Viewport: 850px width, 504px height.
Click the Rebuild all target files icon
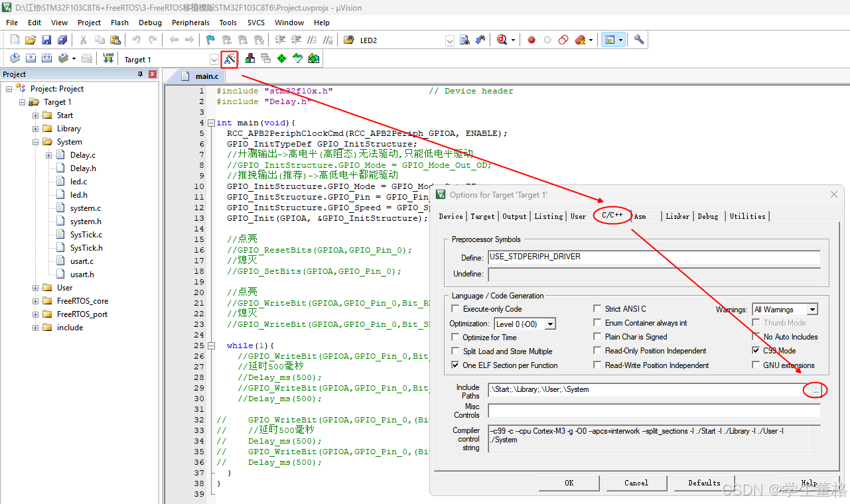coord(46,58)
